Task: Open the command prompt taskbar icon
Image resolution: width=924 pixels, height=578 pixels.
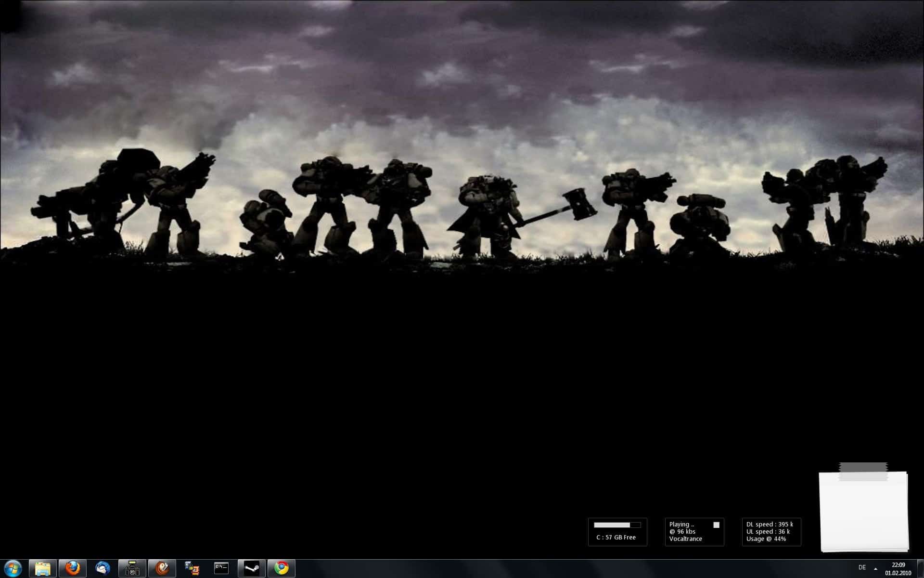Action: coord(221,568)
